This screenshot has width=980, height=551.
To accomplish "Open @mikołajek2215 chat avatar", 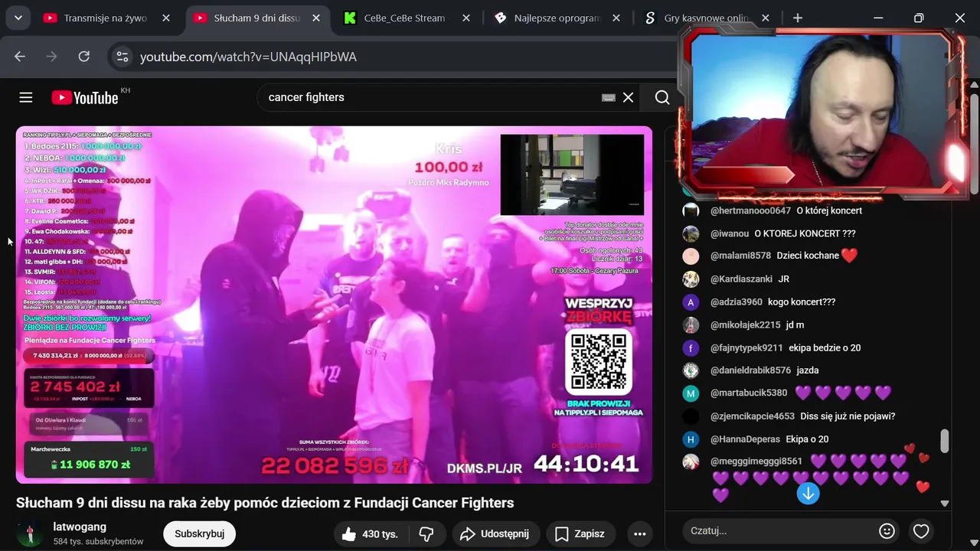I will (x=691, y=324).
